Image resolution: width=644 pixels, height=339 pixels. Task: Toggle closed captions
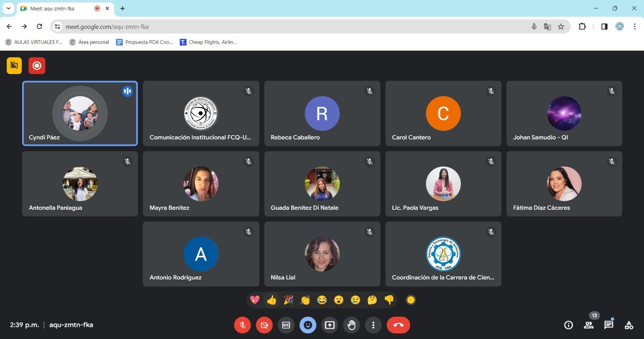(x=286, y=325)
